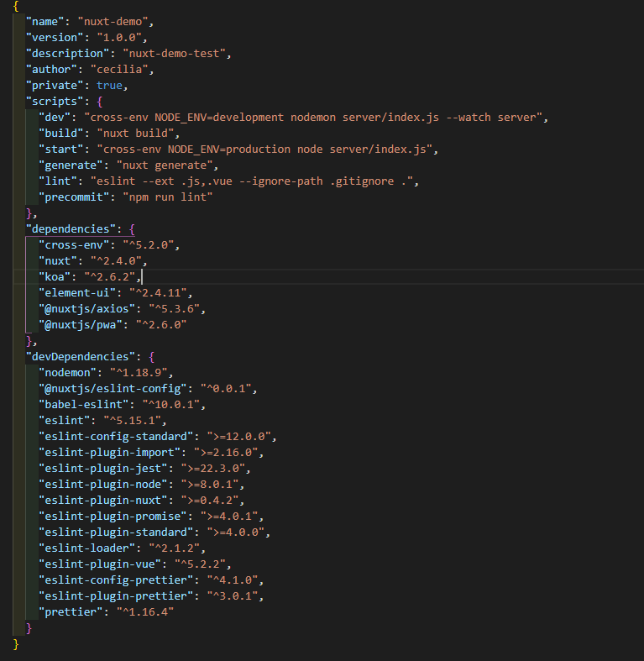Click the "^5.2.0" cross-env version

149,245
